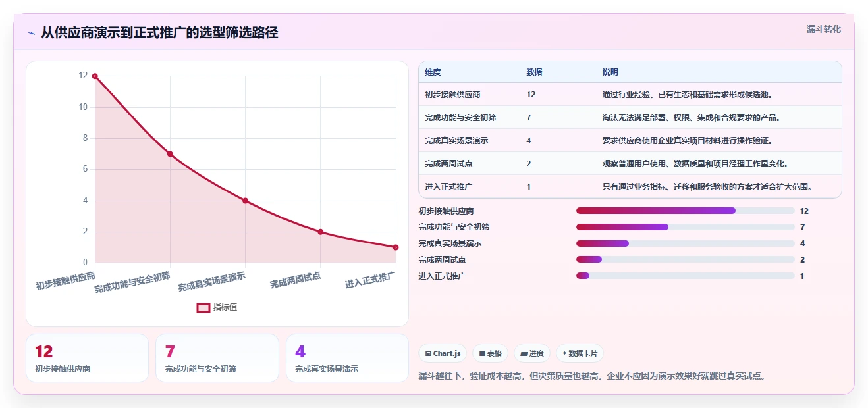Click table data value 7 in 完成功能与安全初筛 row
The image size is (868, 408).
[x=529, y=118]
